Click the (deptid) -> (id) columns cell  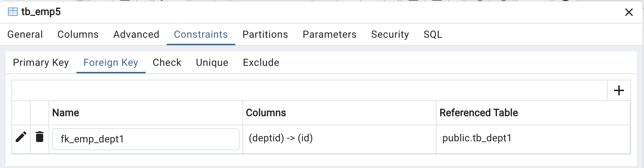click(x=339, y=139)
